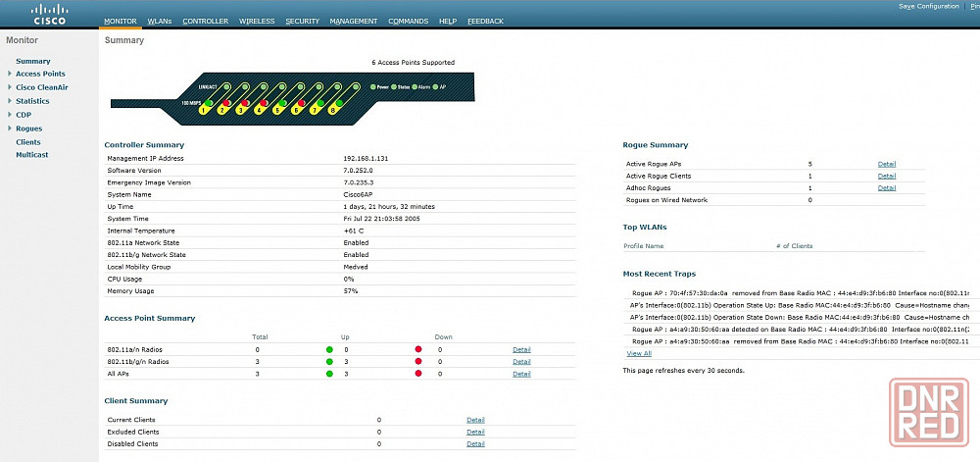This screenshot has height=462, width=980.
Task: Click the Status LED indicator
Action: 394,87
